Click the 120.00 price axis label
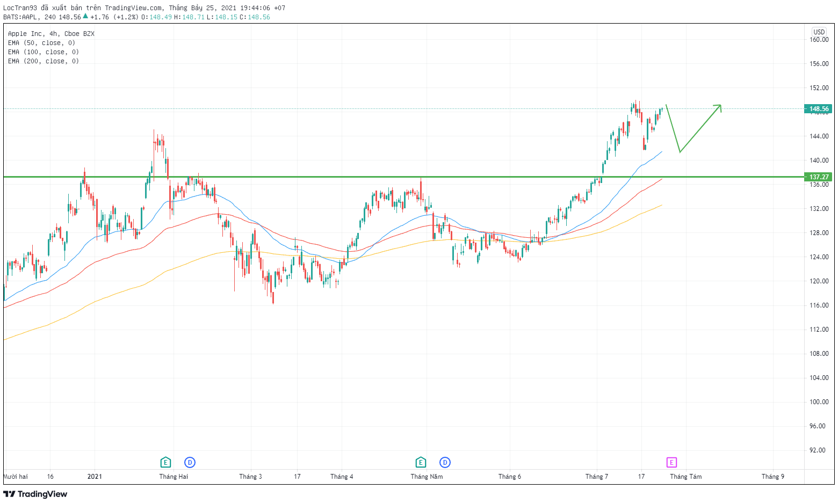Screen dimensions: 838x504 pyautogui.click(x=819, y=281)
